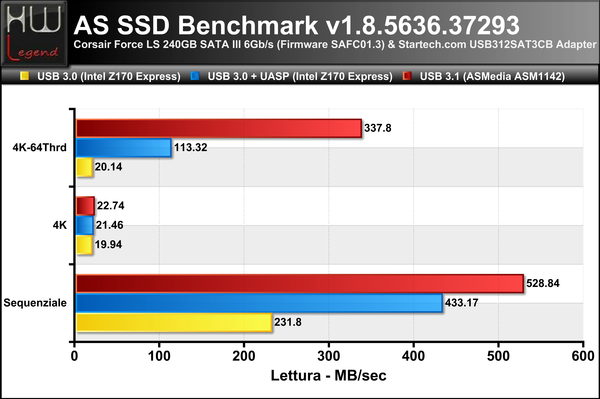Click the Sequenziale axis label

click(x=35, y=303)
